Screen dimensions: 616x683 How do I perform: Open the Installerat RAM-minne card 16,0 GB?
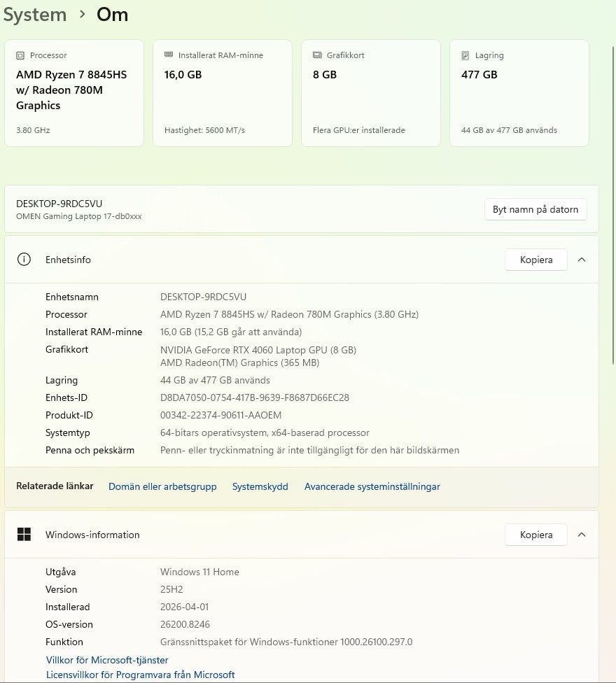pyautogui.click(x=222, y=93)
